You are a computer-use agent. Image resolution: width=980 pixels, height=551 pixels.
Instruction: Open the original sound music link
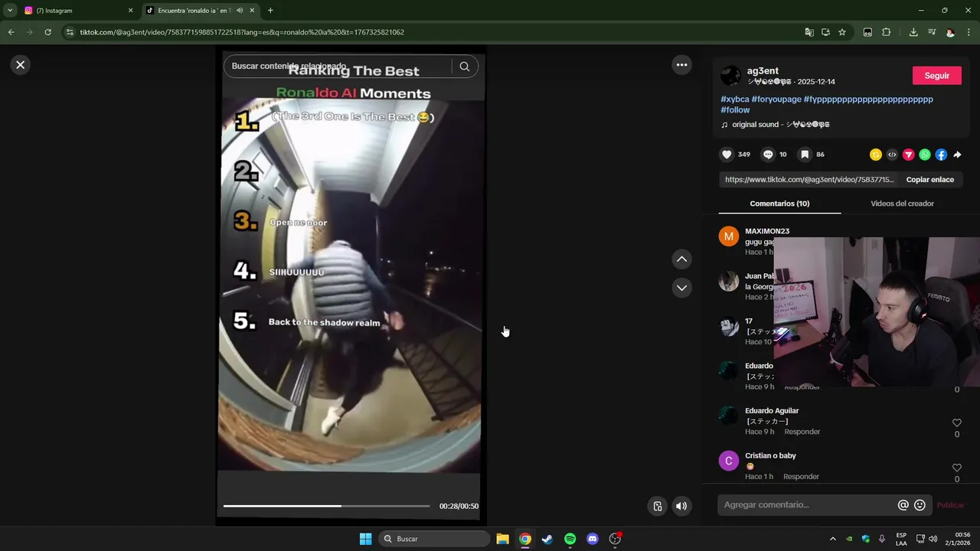point(780,125)
